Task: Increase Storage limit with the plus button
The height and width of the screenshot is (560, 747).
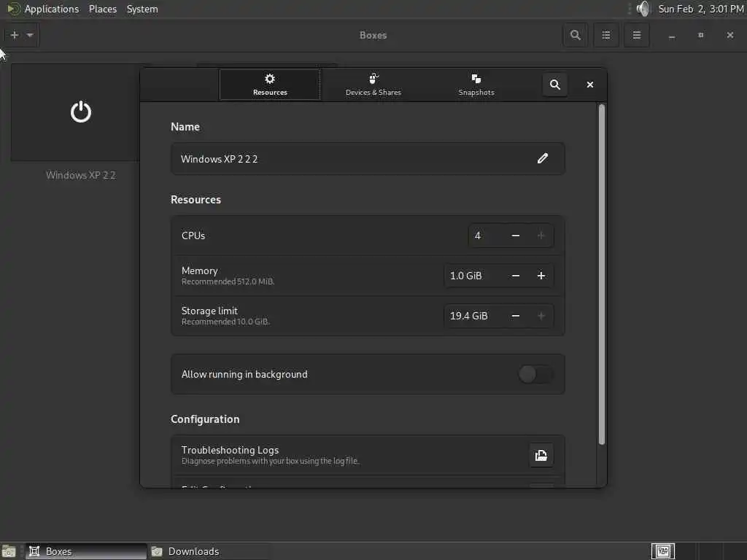Action: pyautogui.click(x=541, y=316)
